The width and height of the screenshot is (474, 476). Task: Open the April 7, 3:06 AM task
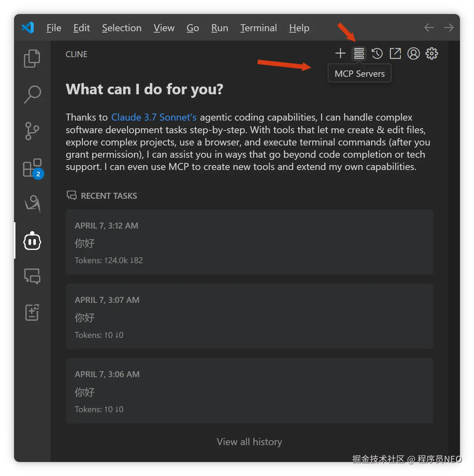tap(249, 390)
